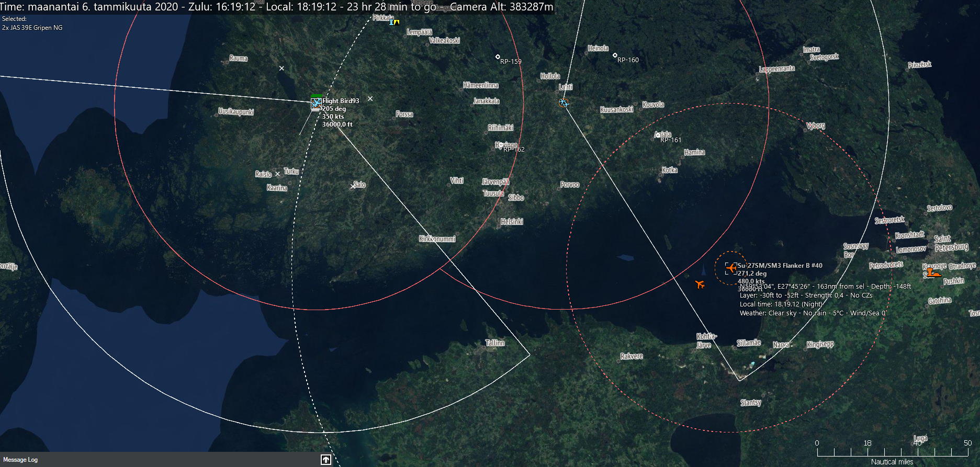Click the waypoint X marker at Salo
Screen dimensions: 980x467
pyautogui.click(x=353, y=186)
